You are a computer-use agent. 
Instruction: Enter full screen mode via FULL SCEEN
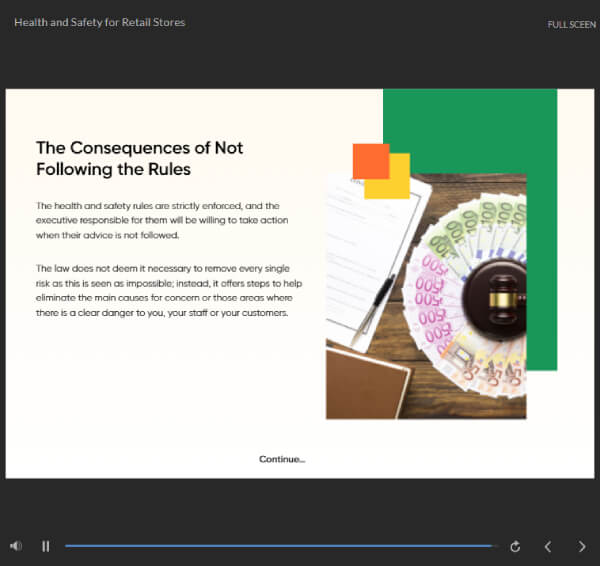[x=571, y=24]
